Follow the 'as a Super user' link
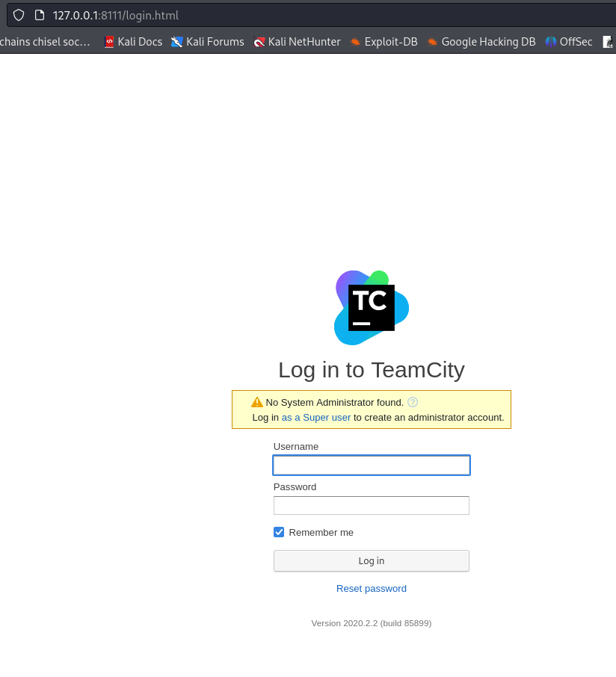 pos(315,417)
